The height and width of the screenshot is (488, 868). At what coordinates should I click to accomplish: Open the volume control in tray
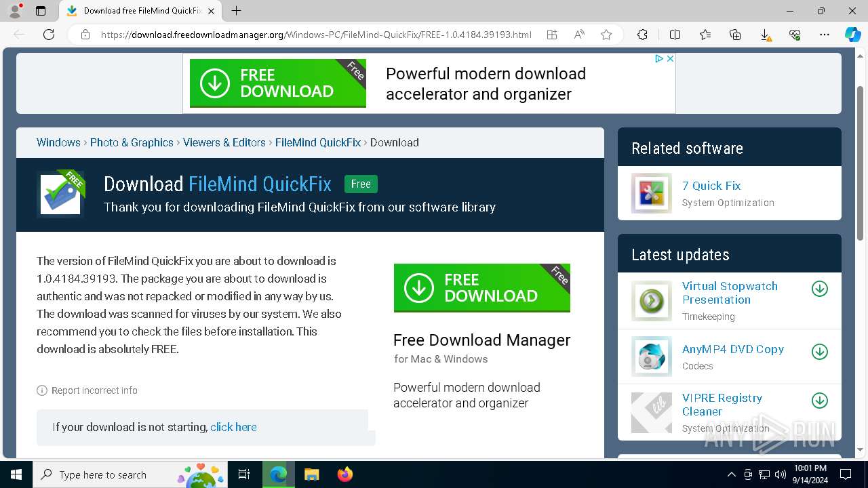(x=781, y=474)
